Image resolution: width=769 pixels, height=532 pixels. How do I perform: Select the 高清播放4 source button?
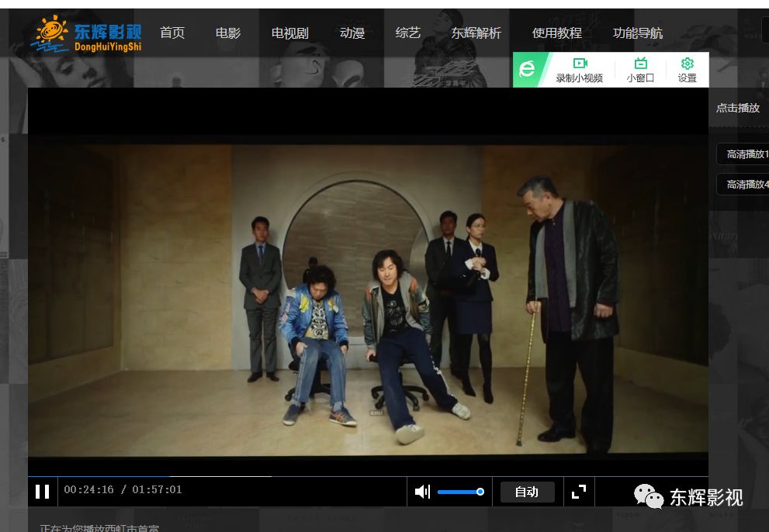[x=743, y=185]
